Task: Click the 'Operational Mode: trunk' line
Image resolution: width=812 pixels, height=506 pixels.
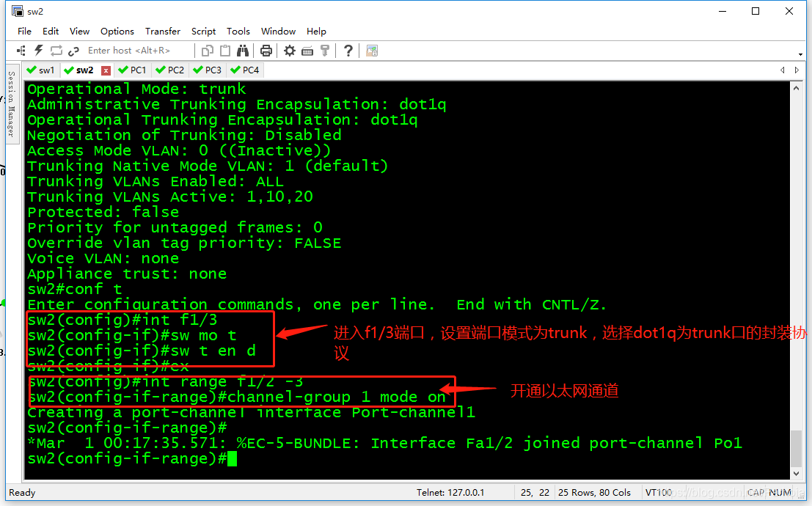Action: pos(136,89)
